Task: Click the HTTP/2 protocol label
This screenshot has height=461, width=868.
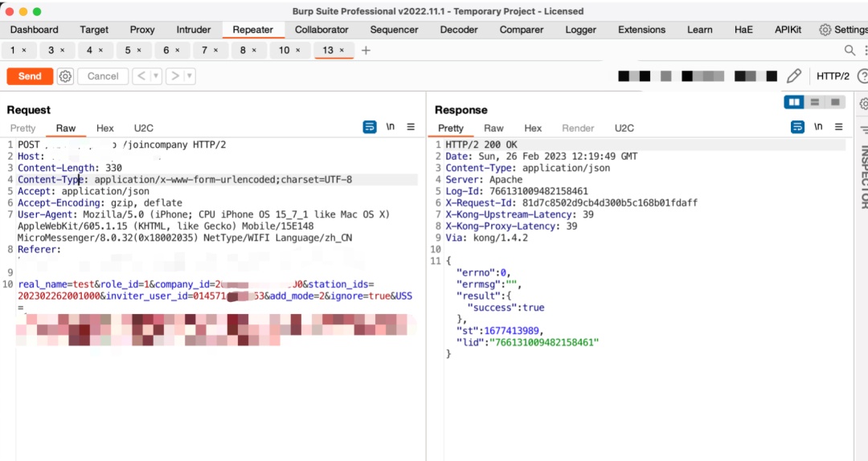Action: coord(833,76)
